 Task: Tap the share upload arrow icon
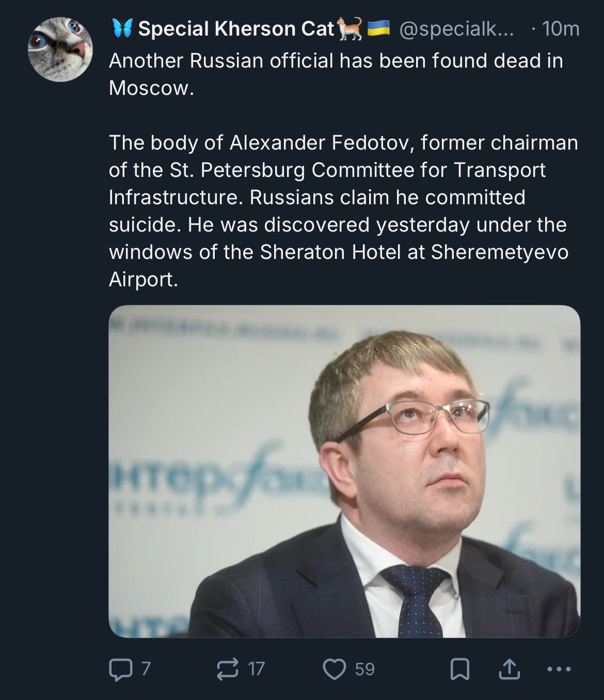tap(510, 669)
